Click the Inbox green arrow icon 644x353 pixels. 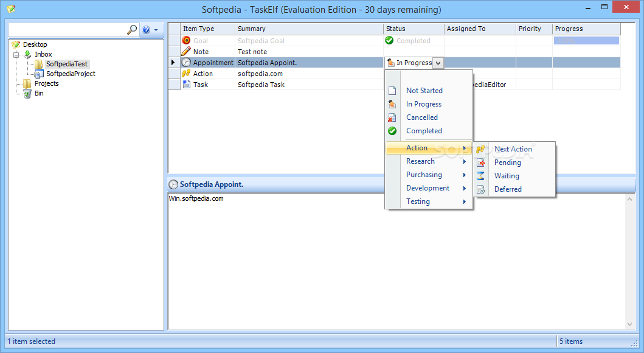(x=27, y=54)
